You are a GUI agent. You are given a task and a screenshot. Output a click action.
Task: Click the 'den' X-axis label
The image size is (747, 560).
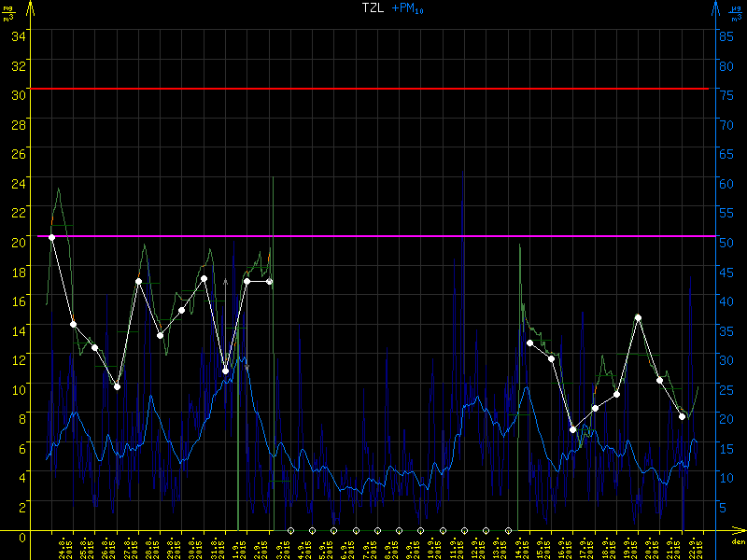[738, 541]
